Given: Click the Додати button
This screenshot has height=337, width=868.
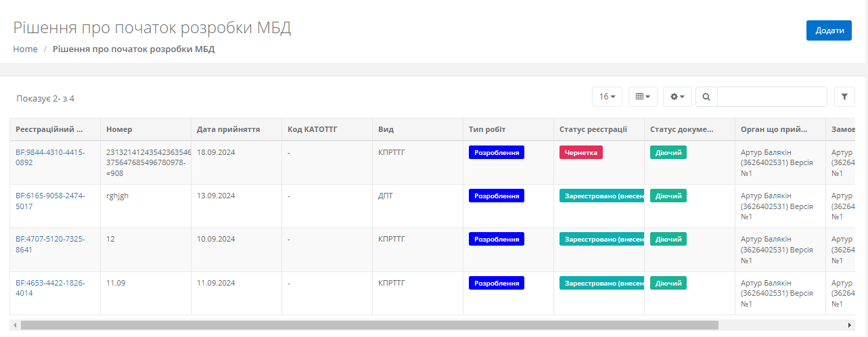Looking at the screenshot, I should point(829,30).
